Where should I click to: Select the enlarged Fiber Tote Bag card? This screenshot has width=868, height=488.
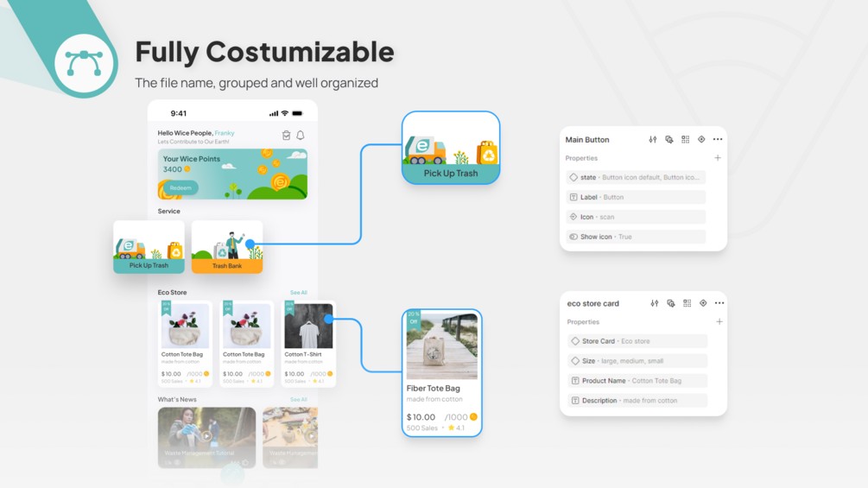tap(441, 373)
